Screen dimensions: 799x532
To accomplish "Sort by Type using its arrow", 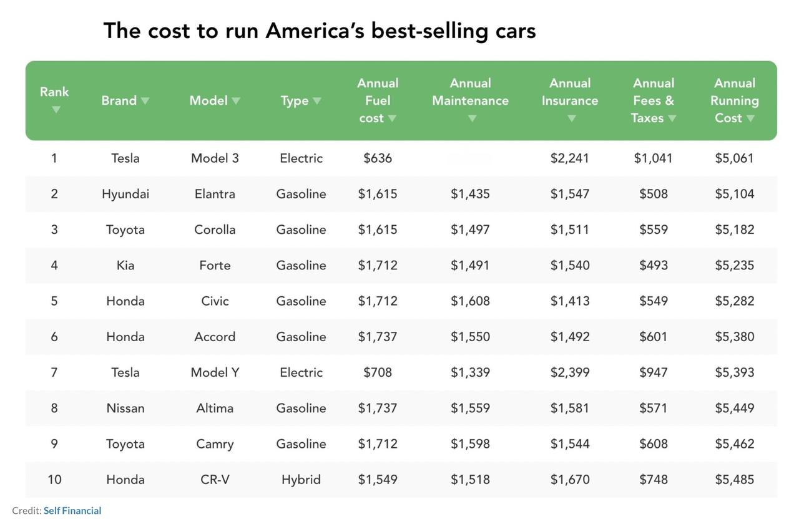I will [316, 100].
